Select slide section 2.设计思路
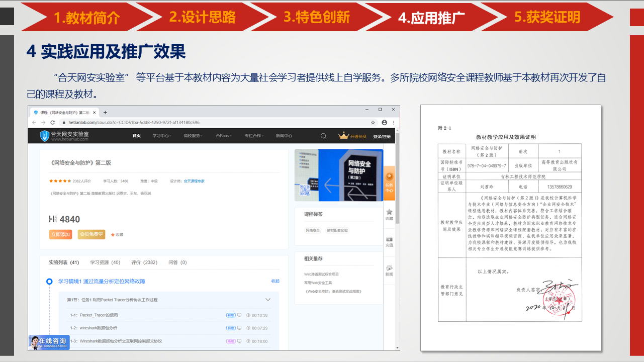The width and height of the screenshot is (644, 362). pyautogui.click(x=202, y=17)
